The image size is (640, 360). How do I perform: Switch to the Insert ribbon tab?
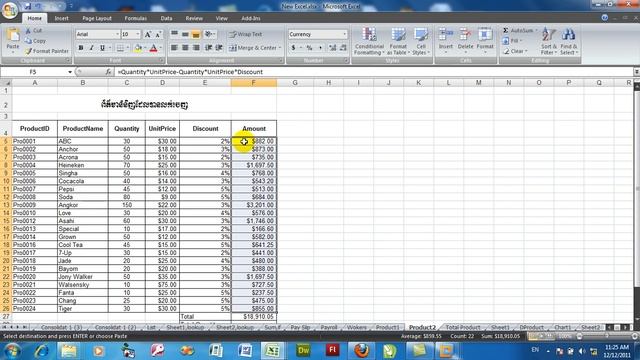(62, 18)
